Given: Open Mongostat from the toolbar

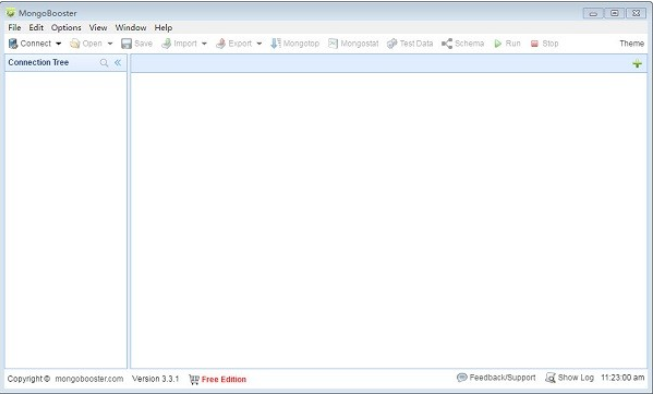Looking at the screenshot, I should click(x=333, y=44).
